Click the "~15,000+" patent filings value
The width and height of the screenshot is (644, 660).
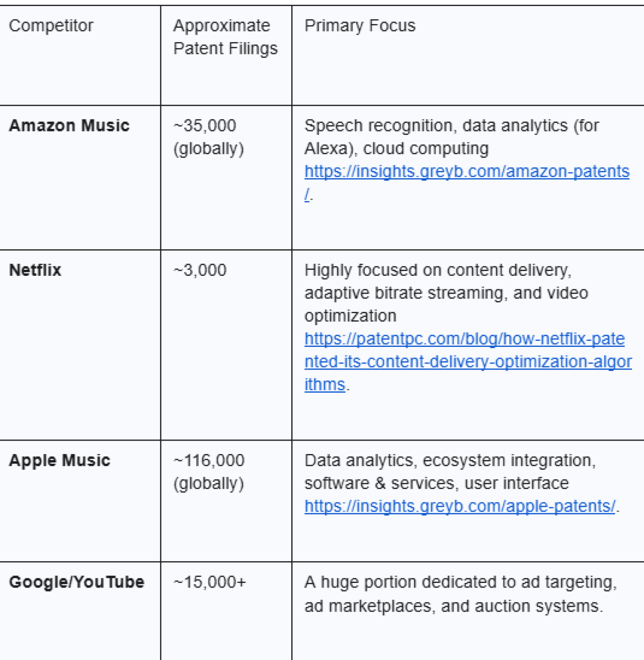[x=210, y=582]
